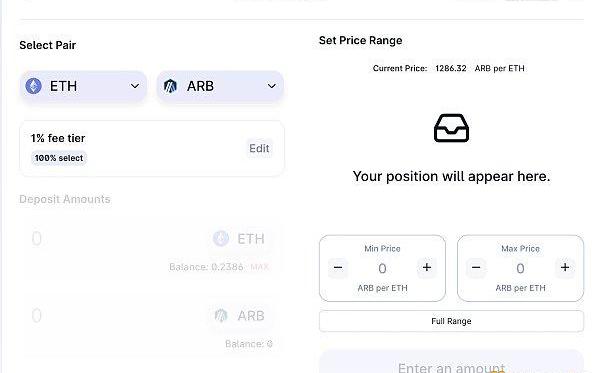Open the ARB token dropdown
The height and width of the screenshot is (373, 600).
pyautogui.click(x=220, y=86)
